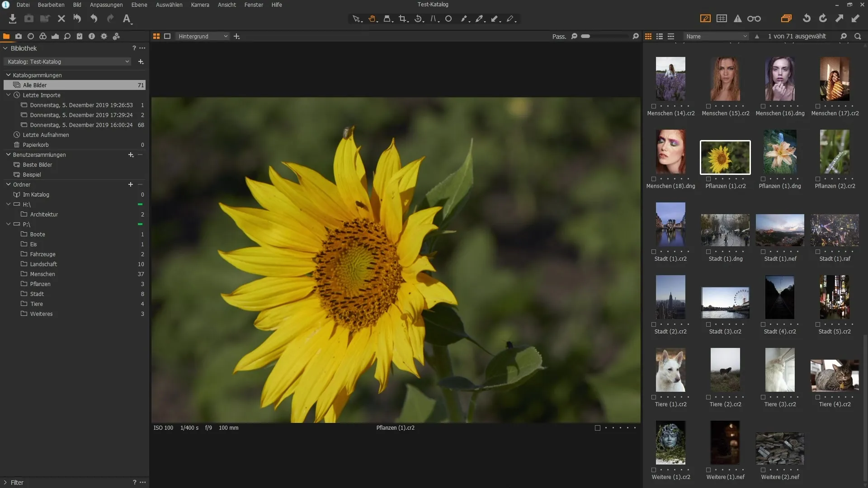Copy adjustments with up-right arrow icon
Viewport: 868px width, 488px height.
tap(839, 19)
